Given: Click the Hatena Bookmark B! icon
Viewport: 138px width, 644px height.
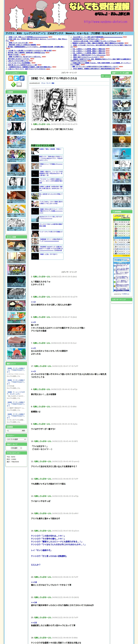Looking at the screenshot, I should [22, 78].
